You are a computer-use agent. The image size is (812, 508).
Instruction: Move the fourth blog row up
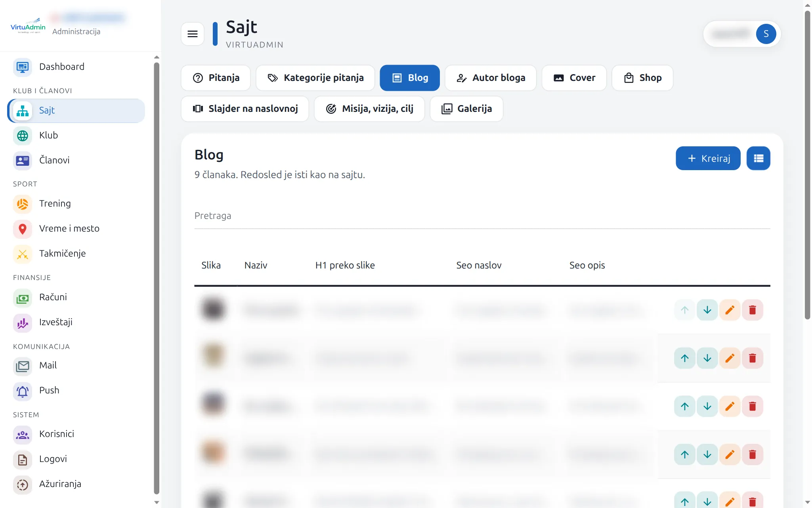click(x=684, y=454)
